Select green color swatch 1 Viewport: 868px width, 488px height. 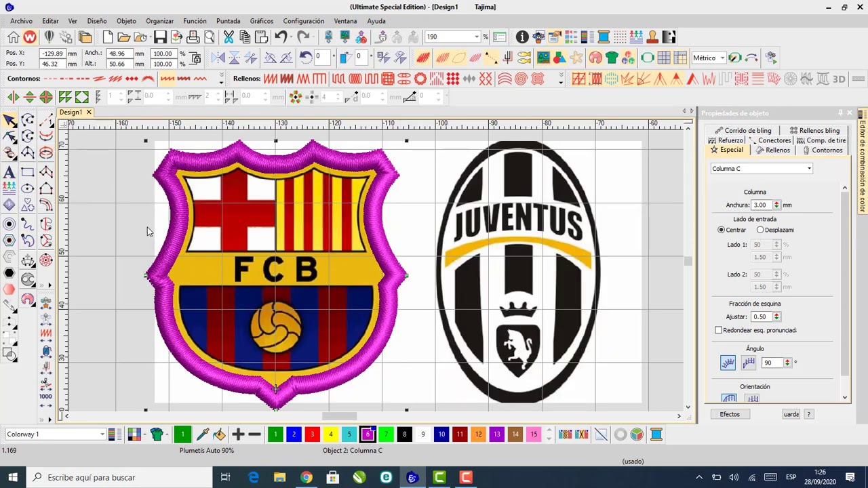pyautogui.click(x=275, y=434)
